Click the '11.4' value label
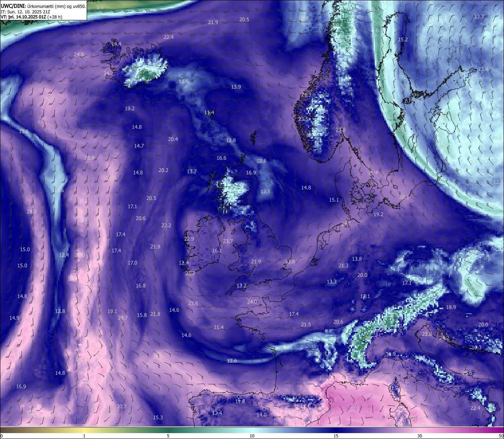Image resolution: width=504 pixels, height=439 pixels. point(209,112)
